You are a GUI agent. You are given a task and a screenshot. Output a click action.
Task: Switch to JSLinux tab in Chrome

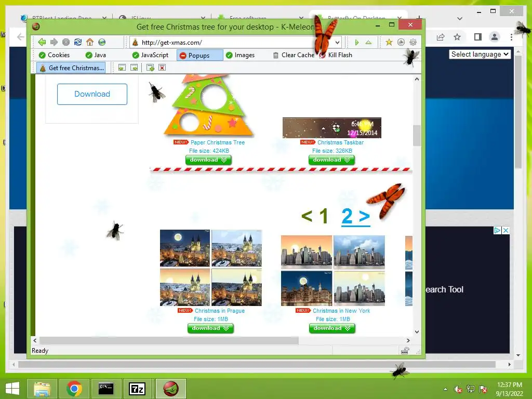[x=162, y=17]
